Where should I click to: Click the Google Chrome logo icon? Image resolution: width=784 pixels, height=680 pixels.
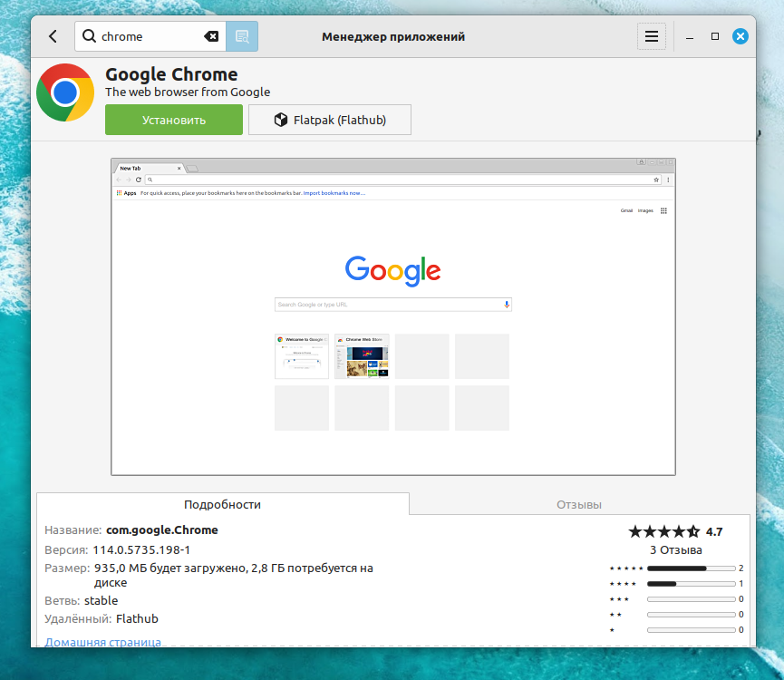click(65, 92)
